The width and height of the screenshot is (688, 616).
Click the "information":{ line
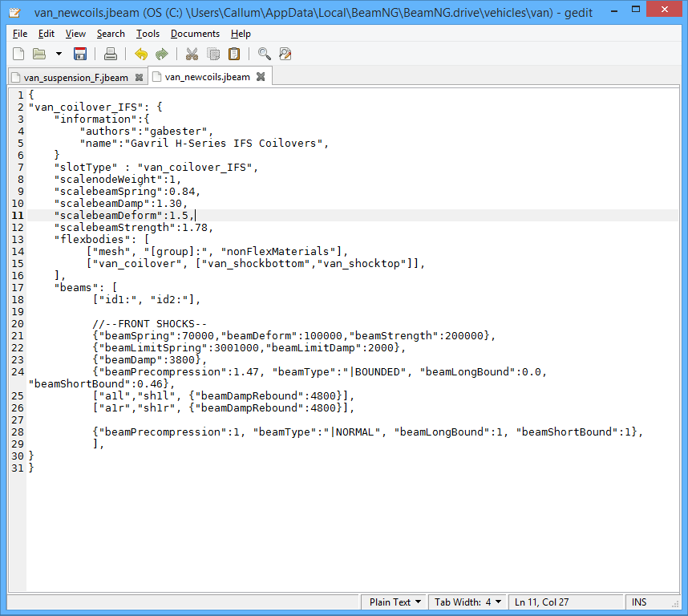(102, 119)
